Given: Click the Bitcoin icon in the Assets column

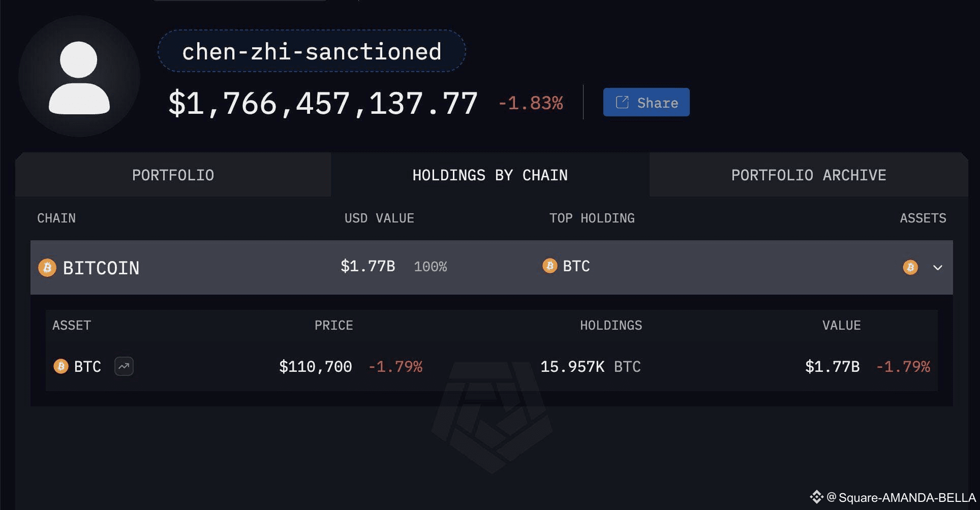Looking at the screenshot, I should 910,268.
